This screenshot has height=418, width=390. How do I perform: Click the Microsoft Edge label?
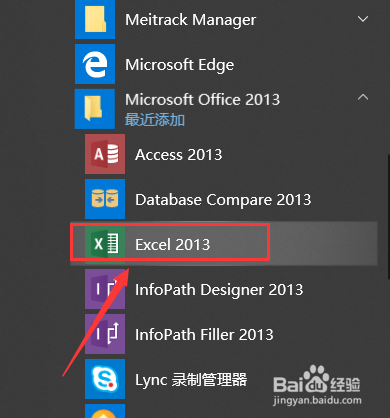pyautogui.click(x=180, y=65)
